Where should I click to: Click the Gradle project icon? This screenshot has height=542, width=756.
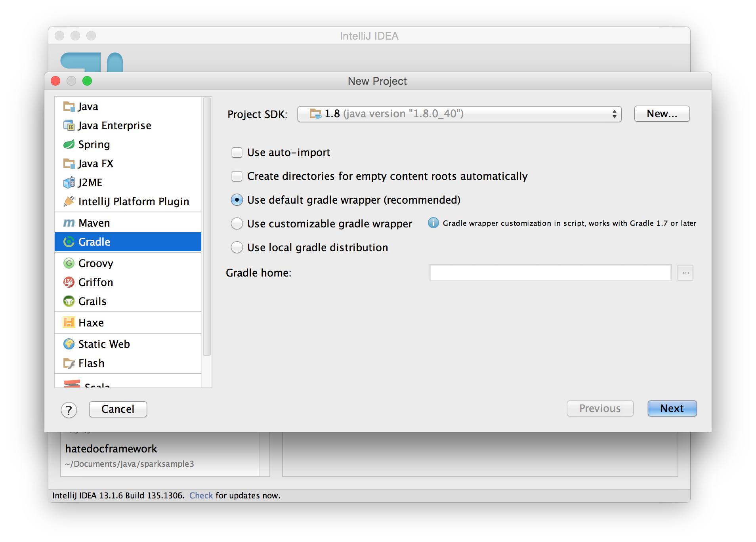coord(69,242)
